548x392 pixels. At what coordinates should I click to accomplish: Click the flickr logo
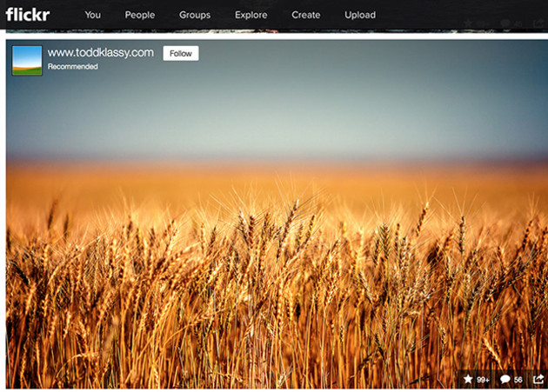[x=28, y=15]
